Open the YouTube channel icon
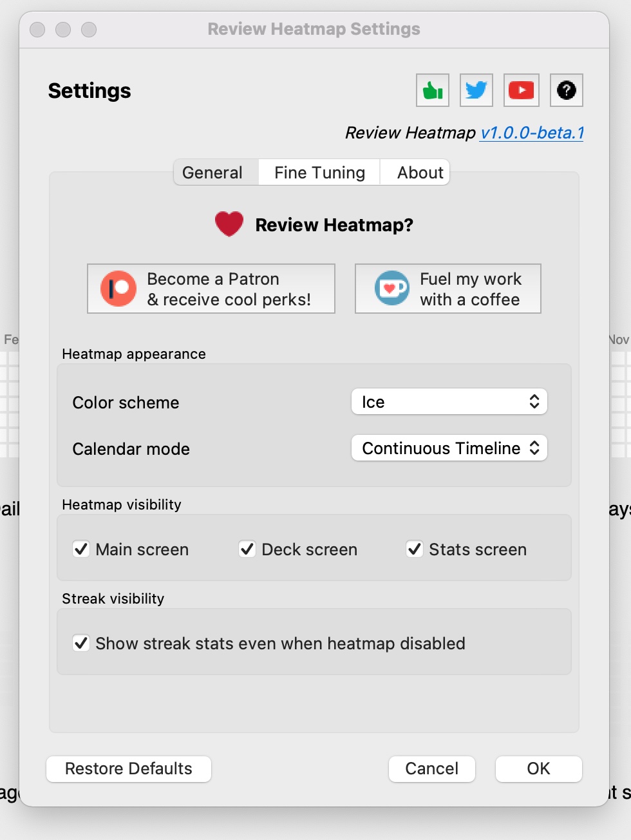631x840 pixels. [521, 90]
